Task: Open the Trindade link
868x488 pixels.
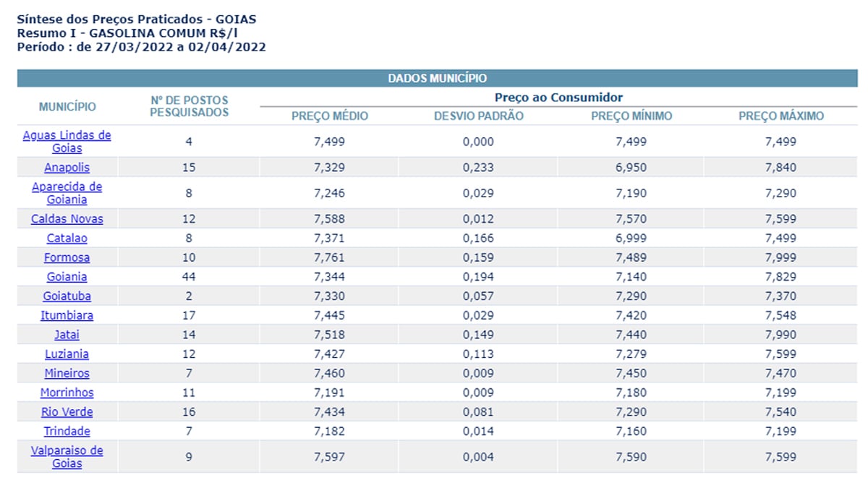Action: click(67, 431)
